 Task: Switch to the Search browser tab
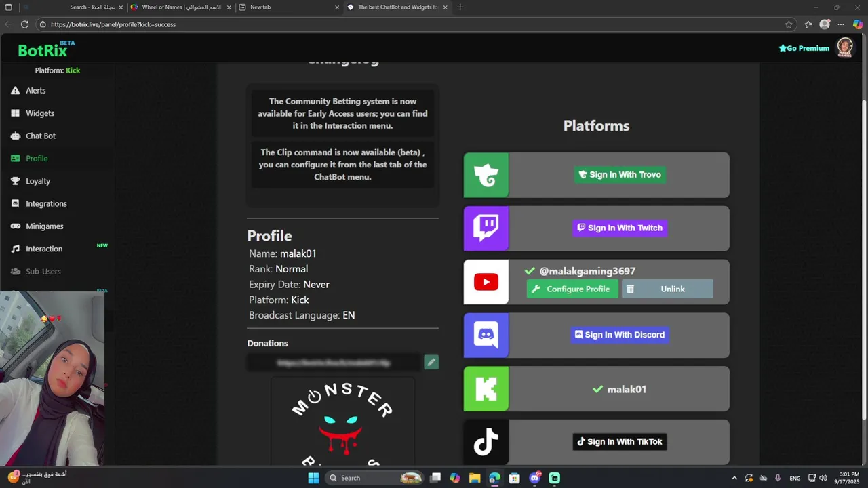[73, 7]
